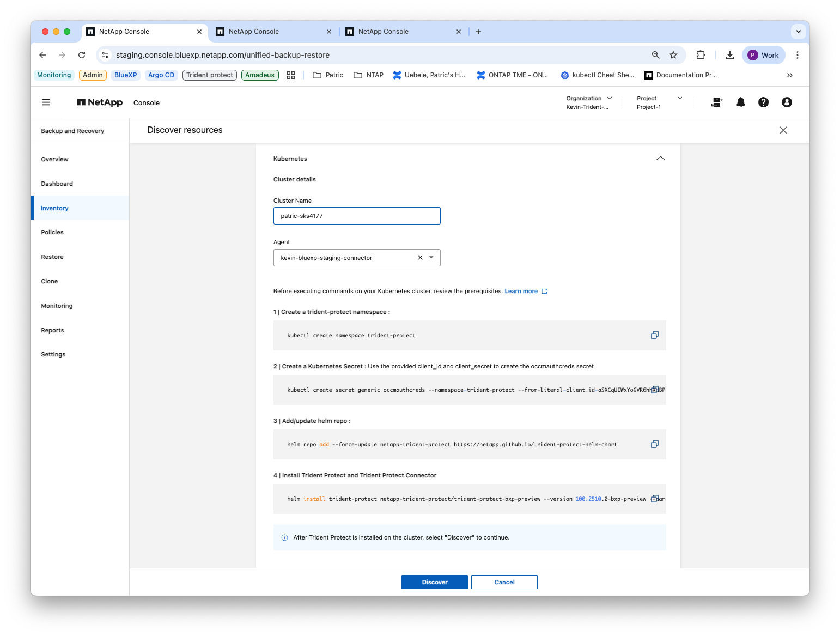Open the agents connector icon in header

(x=717, y=102)
